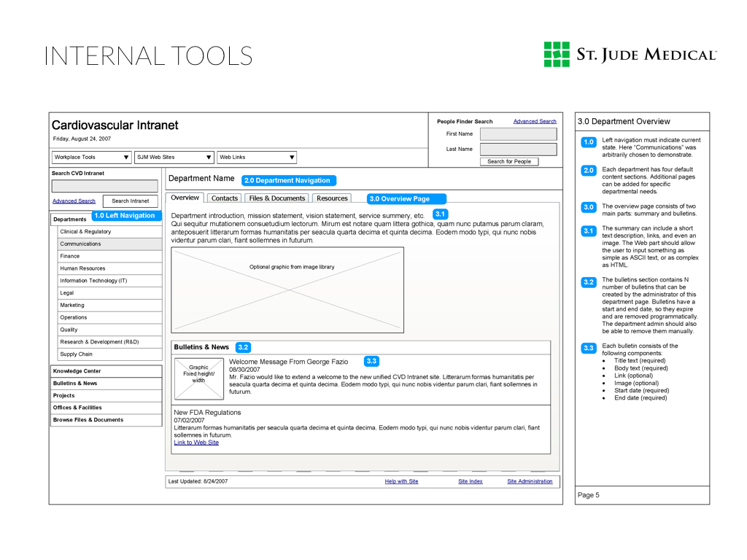Focus the Search CVD Intranet text box
Screen dimensions: 747x560
pyautogui.click(x=104, y=186)
